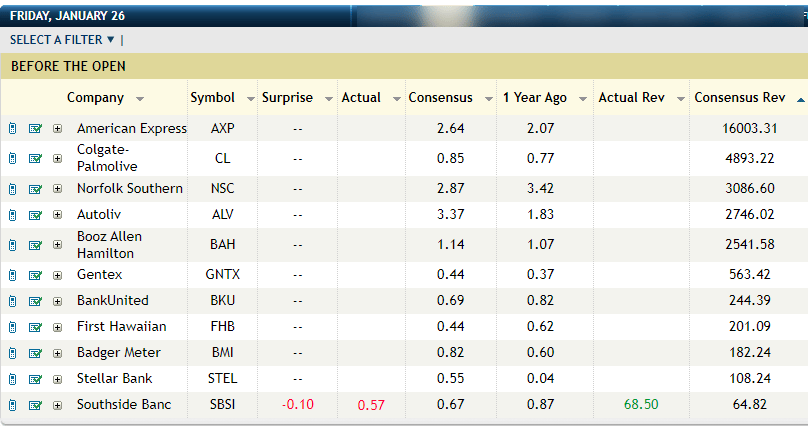Viewport: 808px width, 426px height.
Task: Click the phone icon for Stellar Bank
Action: point(12,379)
